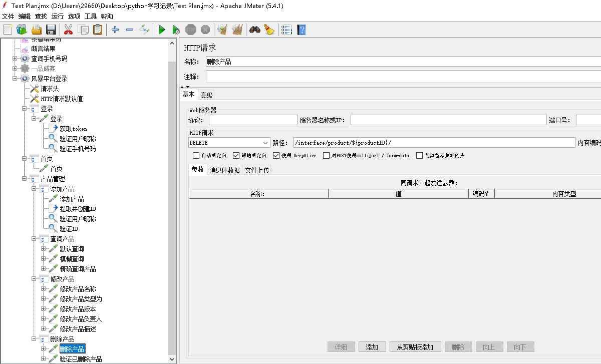Image resolution: width=601 pixels, height=364 pixels.
Task: Click the 请求头 config icon in tree
Action: pyautogui.click(x=35, y=89)
